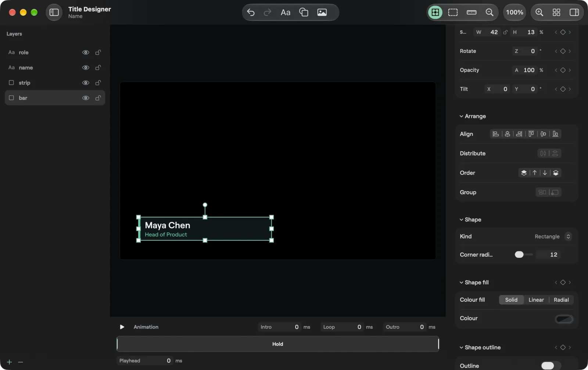Show the rulers
The image size is (588, 370).
point(472,13)
